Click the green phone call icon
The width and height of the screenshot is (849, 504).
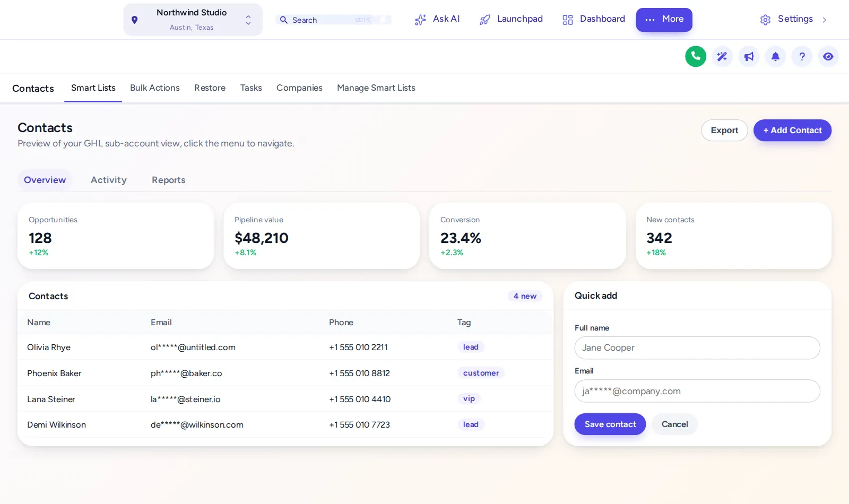696,56
